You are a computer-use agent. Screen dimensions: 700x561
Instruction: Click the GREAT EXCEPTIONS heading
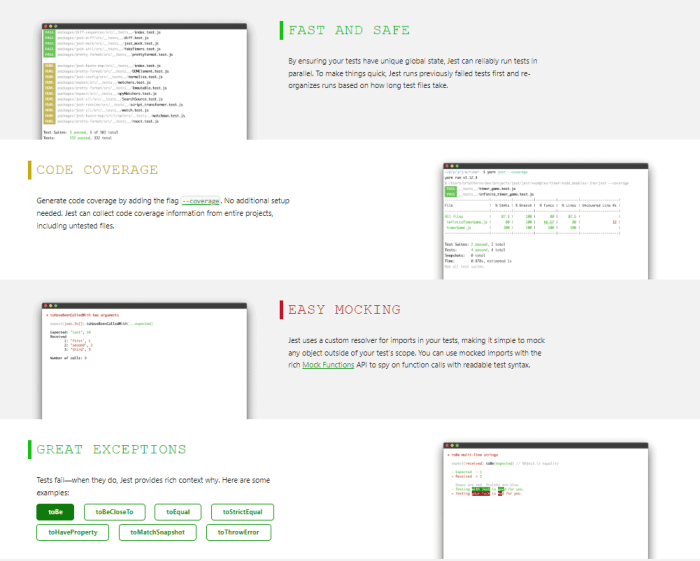111,449
